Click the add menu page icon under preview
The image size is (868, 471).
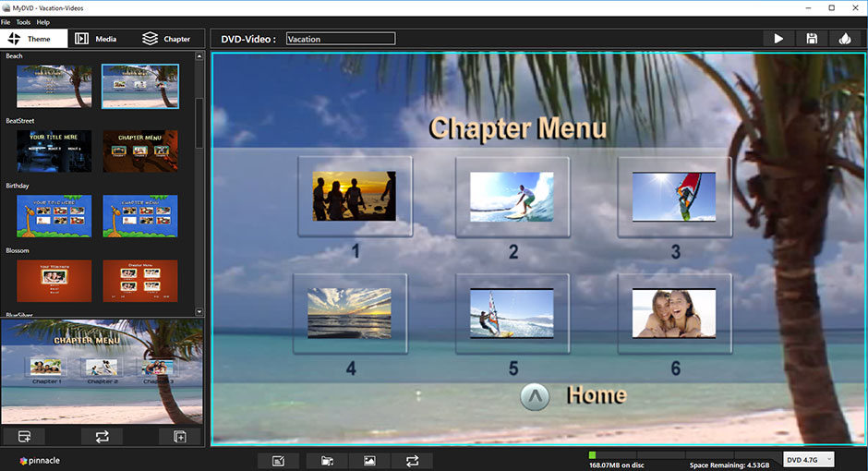(180, 437)
